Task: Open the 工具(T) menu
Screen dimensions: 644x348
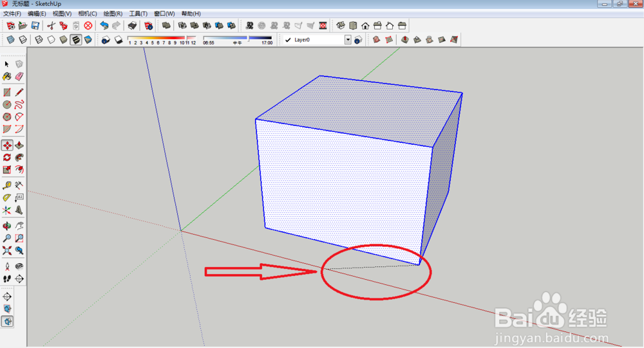Action: pyautogui.click(x=138, y=14)
